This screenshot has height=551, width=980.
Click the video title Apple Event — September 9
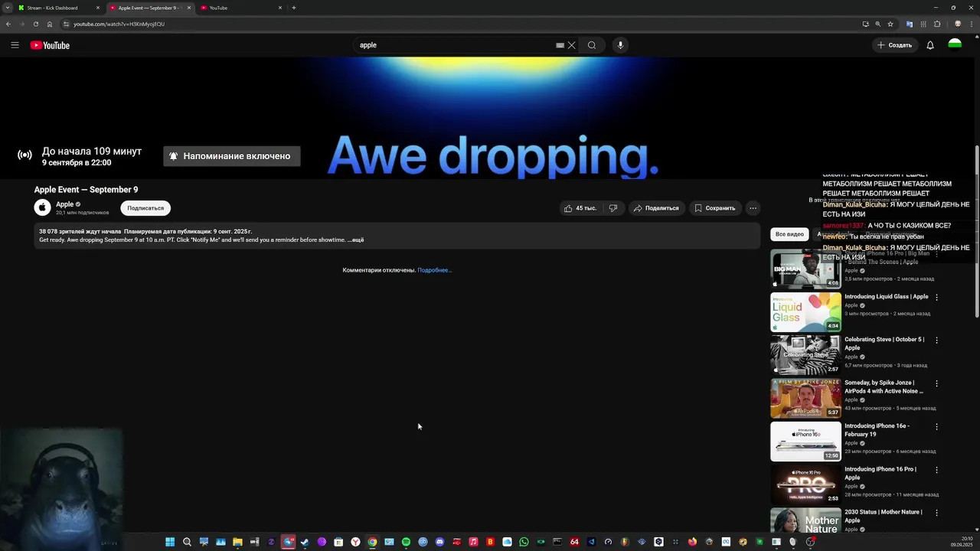pos(86,190)
